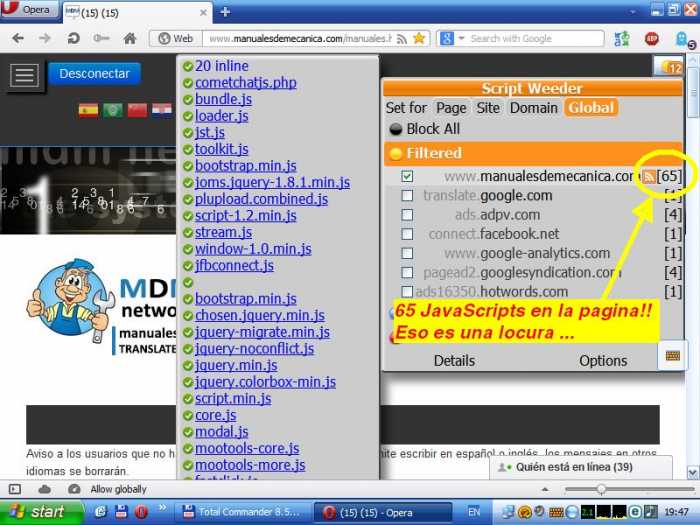Image resolution: width=700 pixels, height=525 pixels.
Task: Select the red Chinese flag language icon
Action: click(x=137, y=110)
